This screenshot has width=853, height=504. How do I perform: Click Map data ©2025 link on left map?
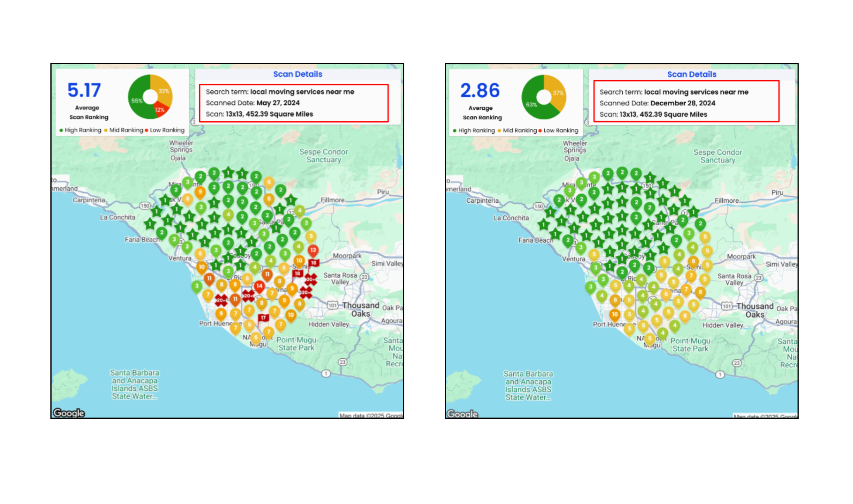point(370,416)
